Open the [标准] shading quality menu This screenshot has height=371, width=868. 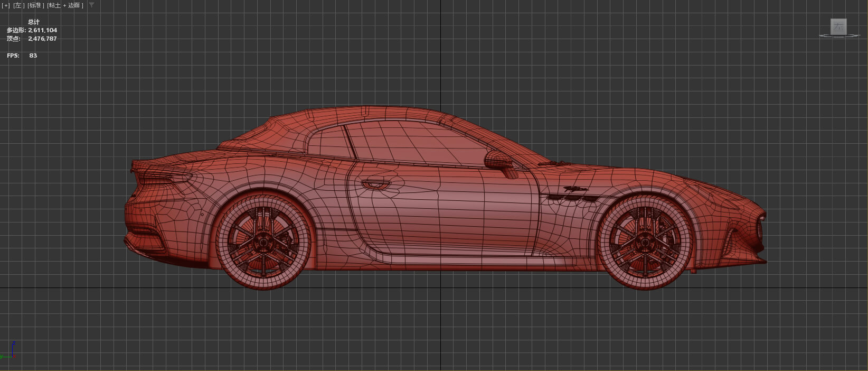(x=36, y=5)
